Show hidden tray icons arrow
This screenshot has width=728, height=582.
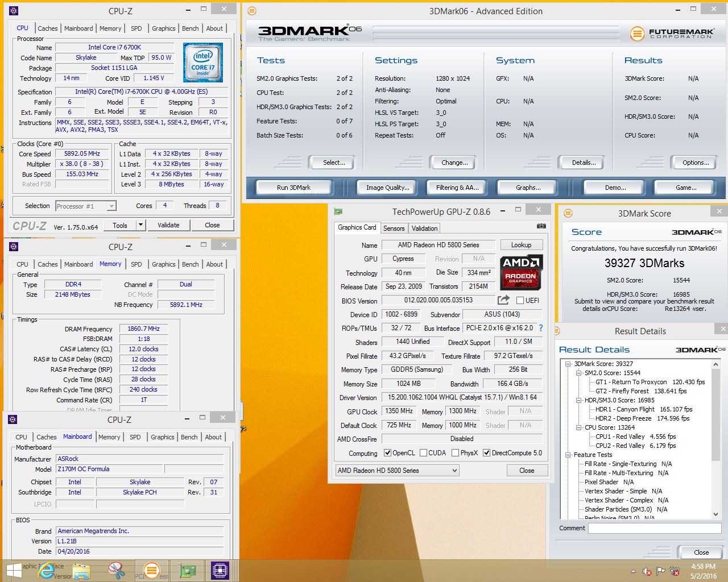[x=634, y=571]
